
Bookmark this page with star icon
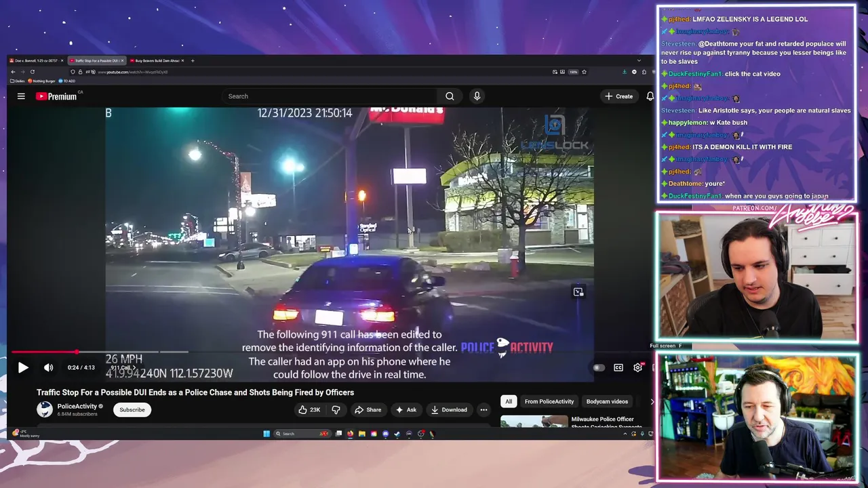click(x=584, y=72)
